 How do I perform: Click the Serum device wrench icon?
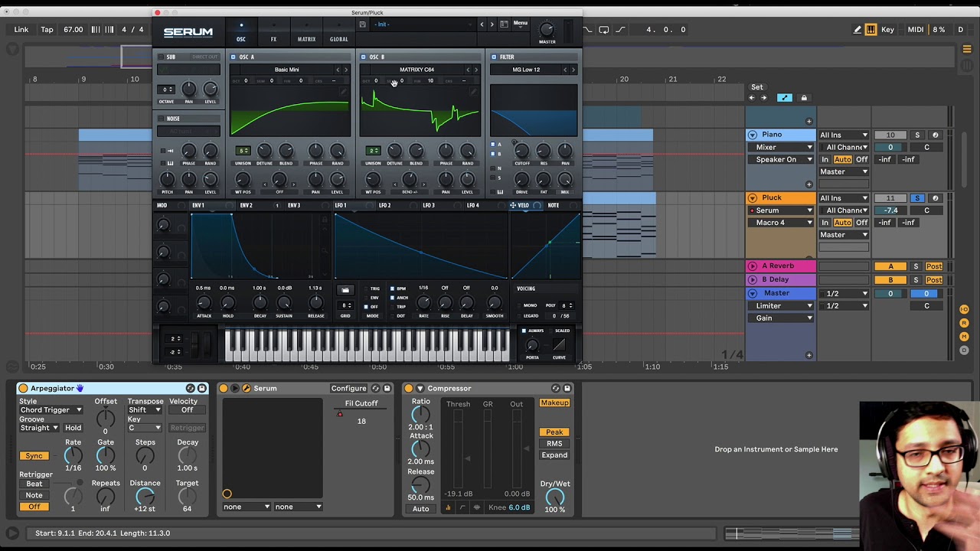[x=247, y=389]
